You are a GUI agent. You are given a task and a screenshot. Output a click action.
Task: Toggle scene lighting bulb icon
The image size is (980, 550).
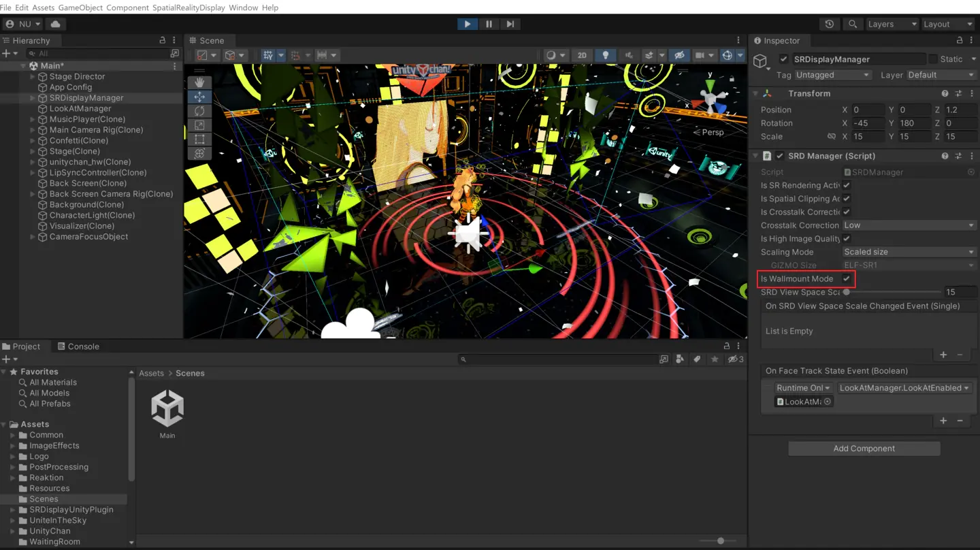pyautogui.click(x=605, y=55)
